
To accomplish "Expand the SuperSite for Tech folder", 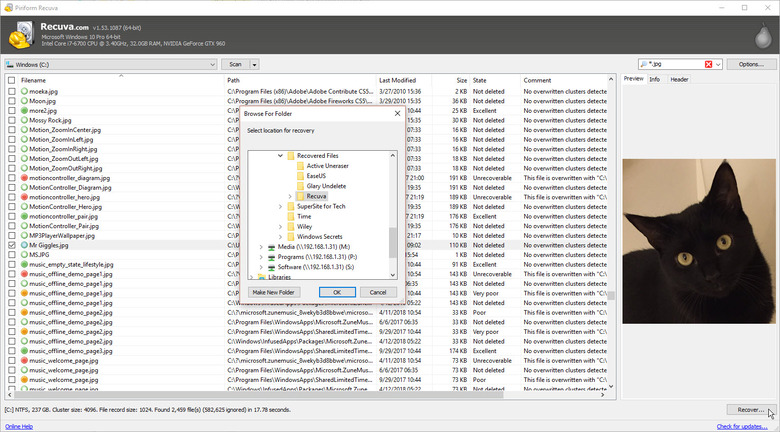I will coord(281,206).
